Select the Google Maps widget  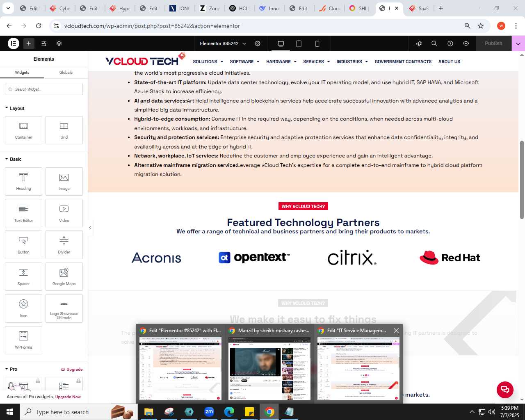tap(64, 276)
